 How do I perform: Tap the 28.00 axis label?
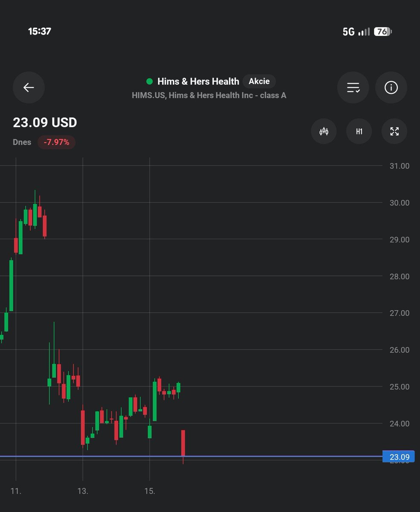[399, 276]
